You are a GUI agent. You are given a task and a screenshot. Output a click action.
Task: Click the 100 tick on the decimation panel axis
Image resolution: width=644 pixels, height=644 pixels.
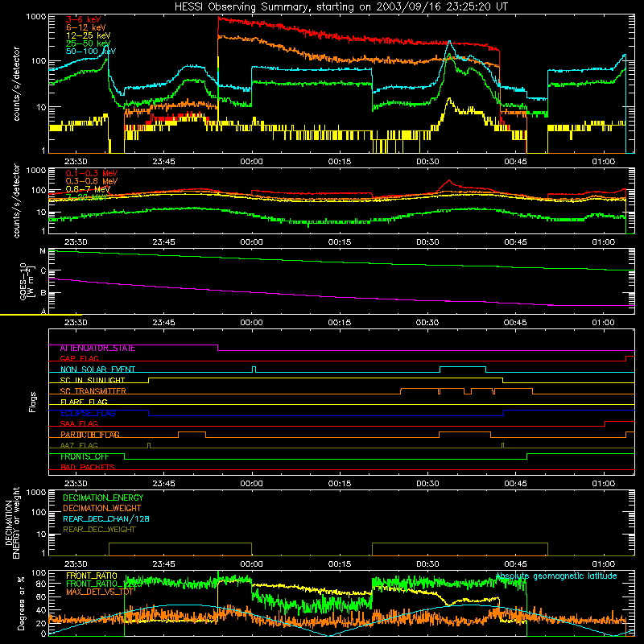click(x=39, y=512)
